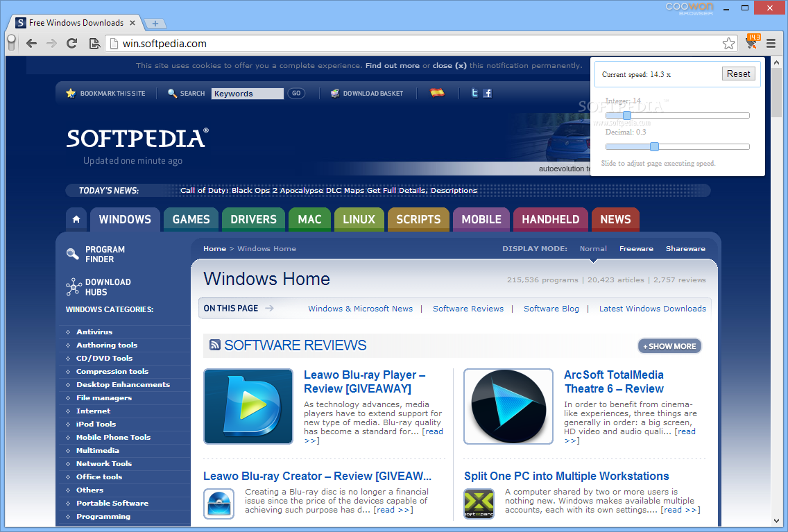Go back with the browser back arrow
This screenshot has width=788, height=532.
(x=32, y=43)
